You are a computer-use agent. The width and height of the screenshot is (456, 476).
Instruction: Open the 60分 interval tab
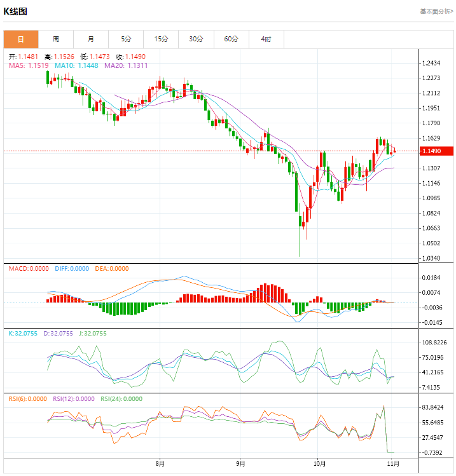click(x=231, y=39)
